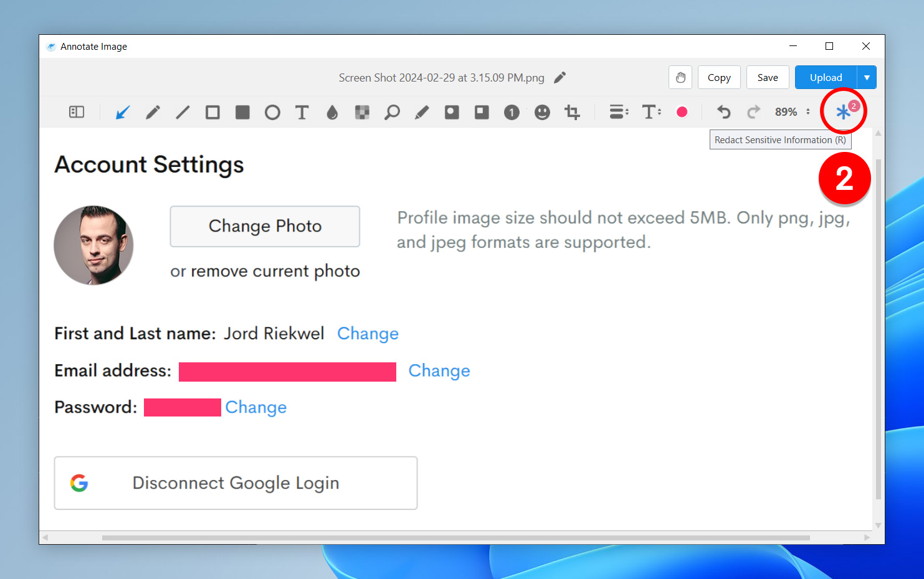Image resolution: width=924 pixels, height=579 pixels.
Task: Select the Ellipse tool
Action: click(272, 112)
